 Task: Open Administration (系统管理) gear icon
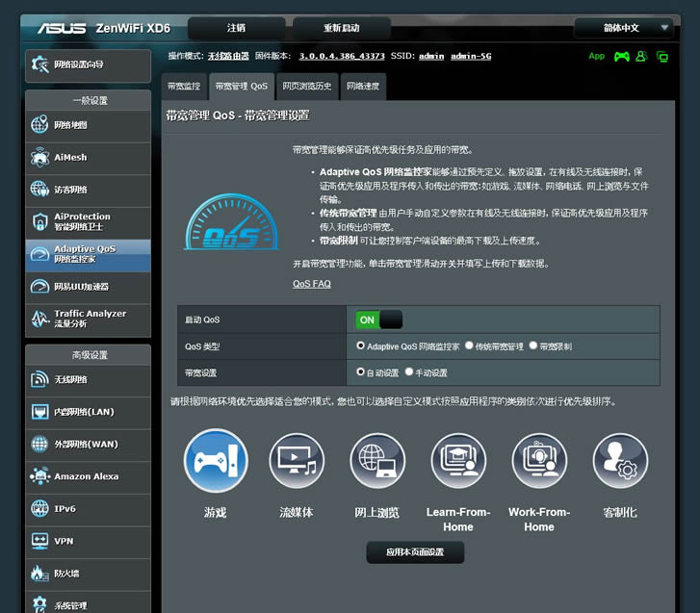39,603
